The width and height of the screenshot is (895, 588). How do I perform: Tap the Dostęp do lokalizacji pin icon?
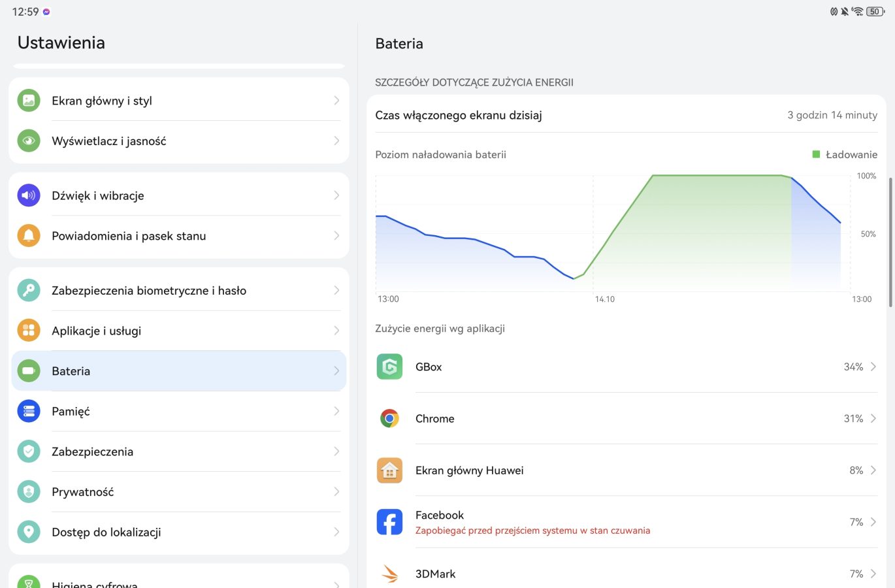point(29,532)
